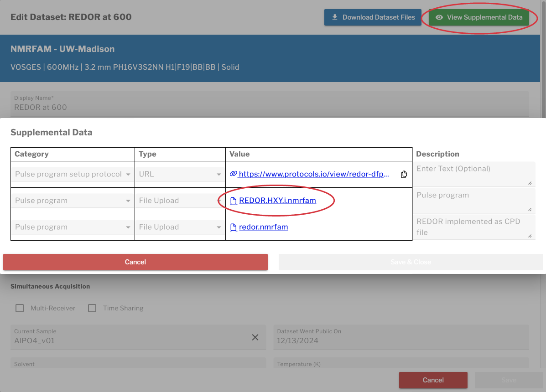The height and width of the screenshot is (392, 546).
Task: Enable the Multi-Receiver checkbox
Action: coord(20,308)
